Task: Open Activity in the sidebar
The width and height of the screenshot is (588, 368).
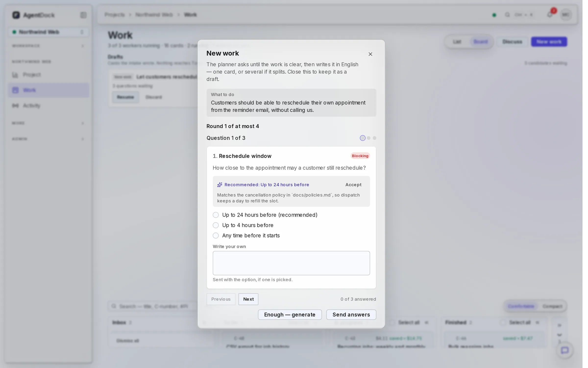Action: click(x=49, y=105)
